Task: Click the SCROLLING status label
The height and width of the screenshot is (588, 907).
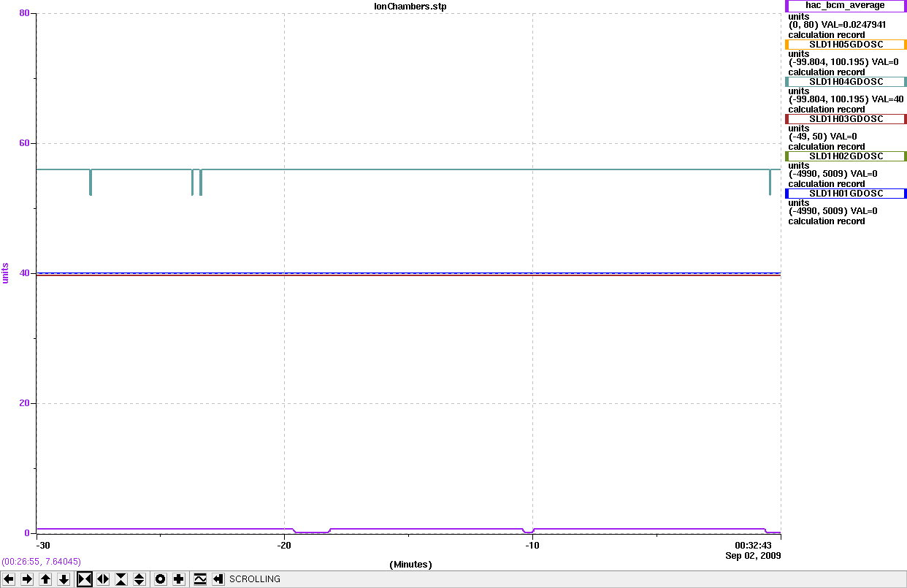Action: [x=255, y=579]
